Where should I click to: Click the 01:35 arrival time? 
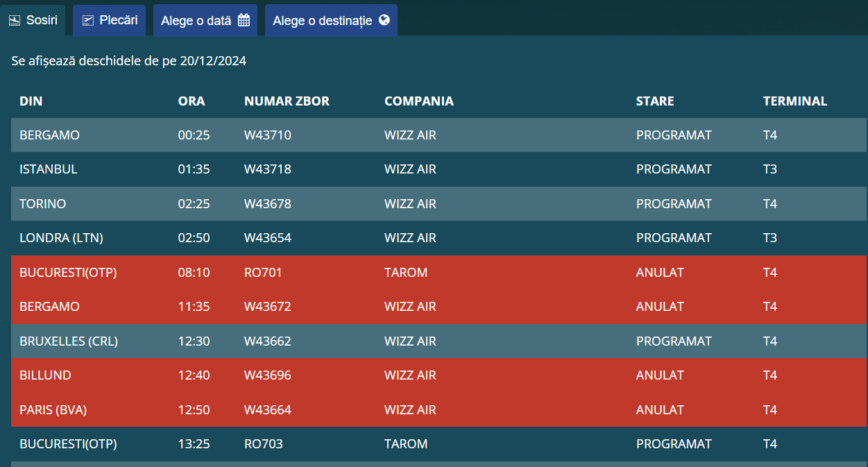pos(194,169)
